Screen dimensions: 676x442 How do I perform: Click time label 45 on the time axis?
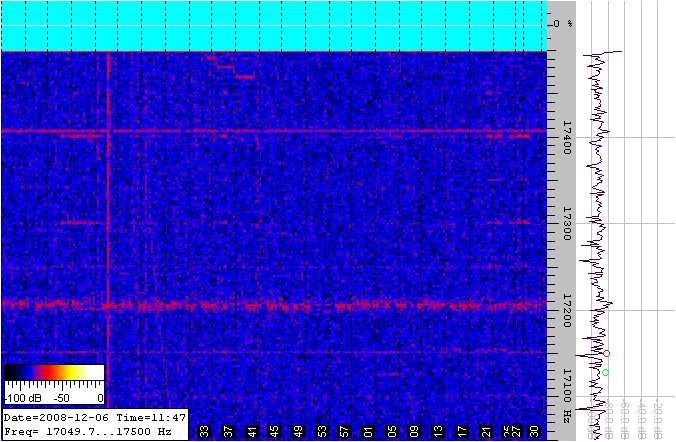pyautogui.click(x=275, y=431)
